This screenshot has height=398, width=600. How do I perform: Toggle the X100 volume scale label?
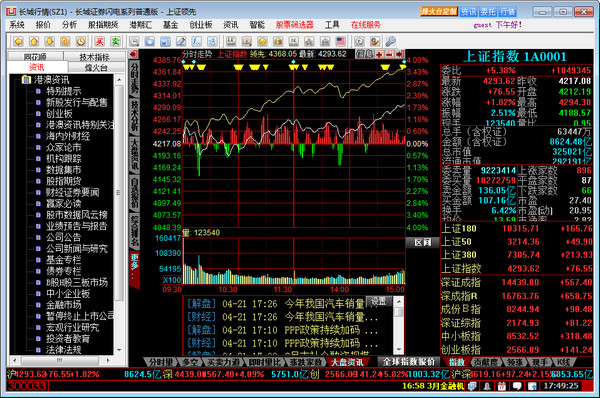172,280
